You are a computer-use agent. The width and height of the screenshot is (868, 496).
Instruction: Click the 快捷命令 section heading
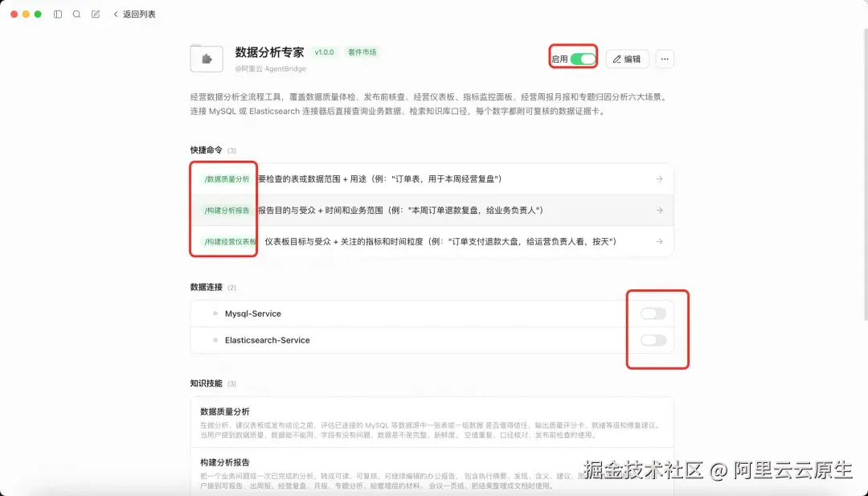point(207,150)
